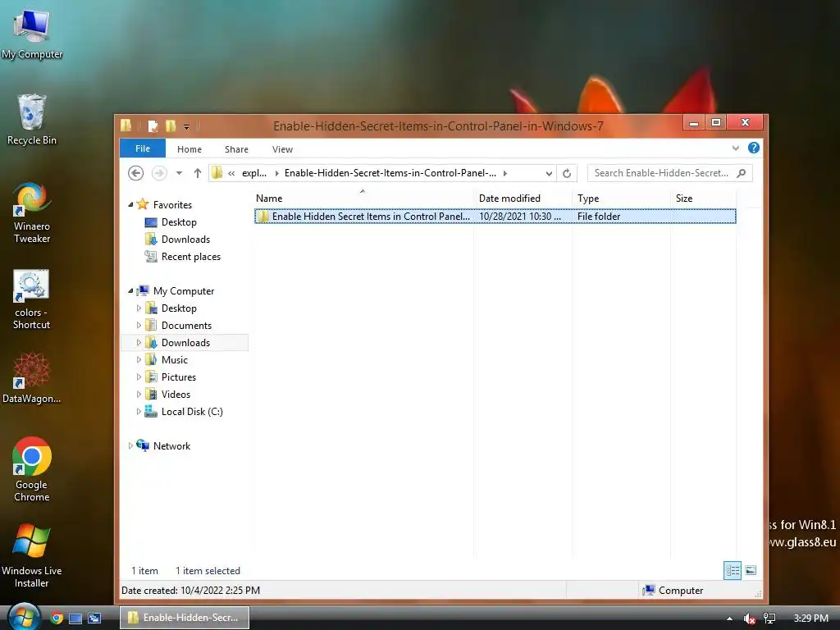
Task: Refresh the folder view
Action: (x=567, y=173)
